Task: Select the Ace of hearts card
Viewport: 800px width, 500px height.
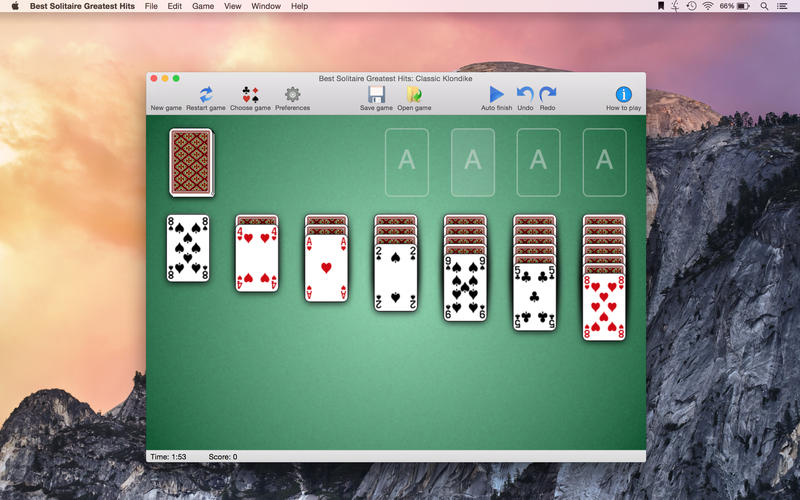Action: tap(327, 268)
